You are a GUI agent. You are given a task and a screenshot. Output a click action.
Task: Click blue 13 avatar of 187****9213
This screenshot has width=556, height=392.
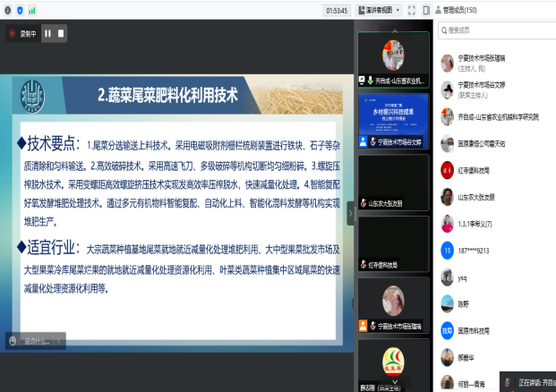click(x=447, y=251)
